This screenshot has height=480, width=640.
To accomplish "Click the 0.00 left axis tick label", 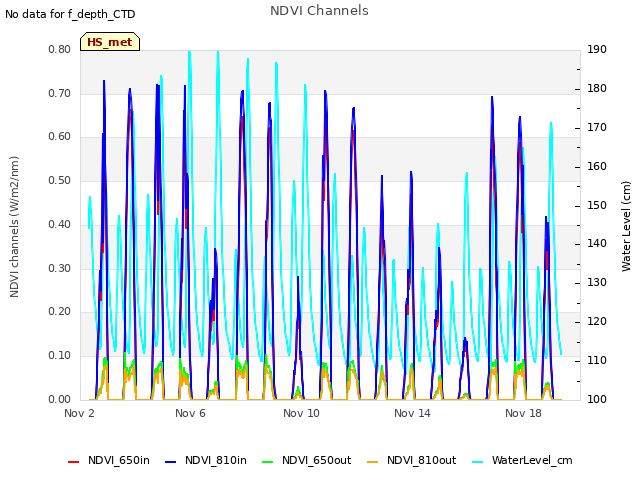I will 60,400.
